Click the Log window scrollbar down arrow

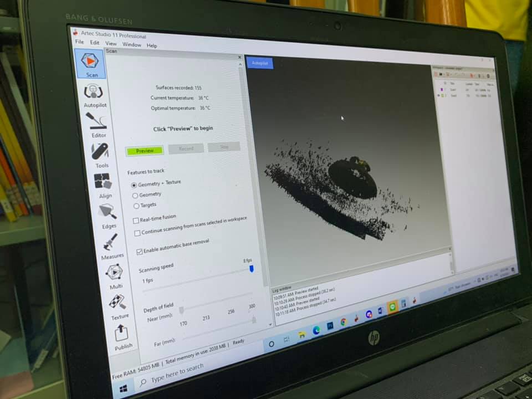(452, 272)
